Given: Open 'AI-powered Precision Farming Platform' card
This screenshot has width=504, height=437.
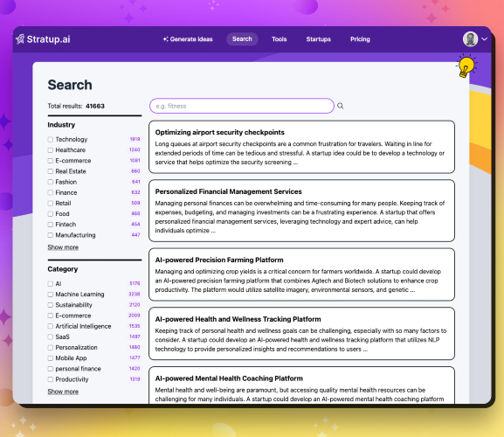Looking at the screenshot, I should (x=301, y=274).
